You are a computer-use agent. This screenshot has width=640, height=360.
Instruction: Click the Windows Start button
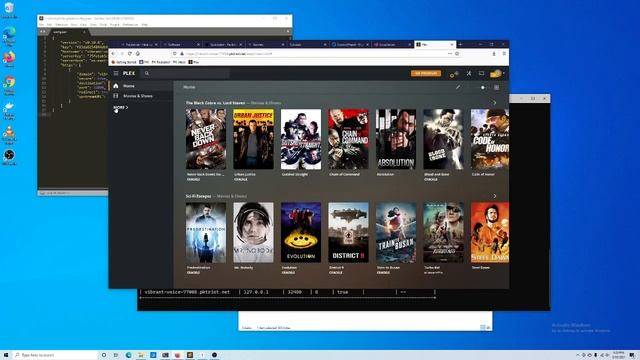[6, 355]
